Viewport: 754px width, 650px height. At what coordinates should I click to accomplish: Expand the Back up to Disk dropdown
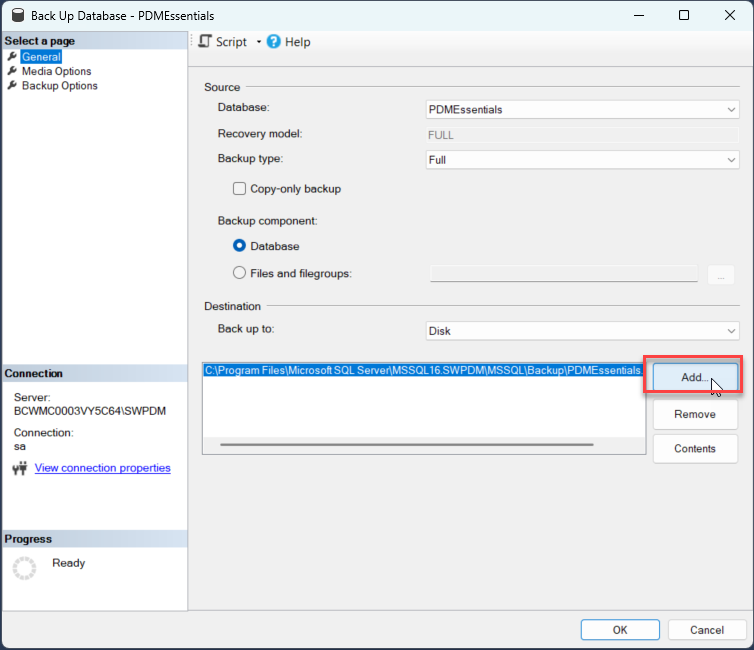582,331
